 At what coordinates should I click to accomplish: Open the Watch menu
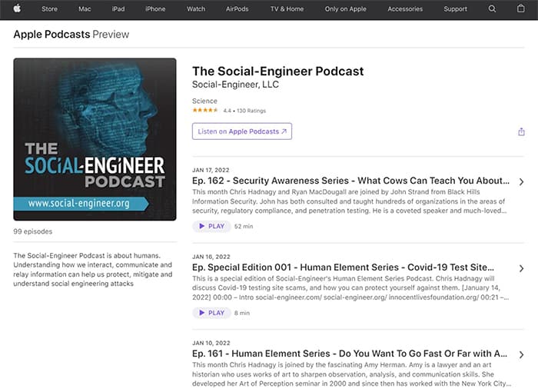point(196,9)
